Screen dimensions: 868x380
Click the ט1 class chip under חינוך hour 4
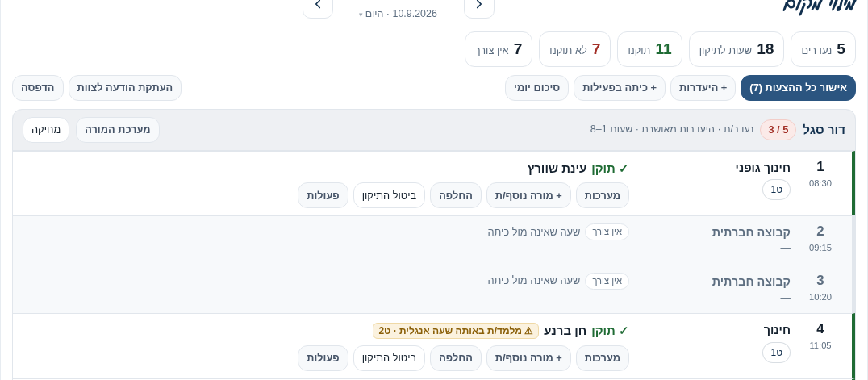pos(776,353)
